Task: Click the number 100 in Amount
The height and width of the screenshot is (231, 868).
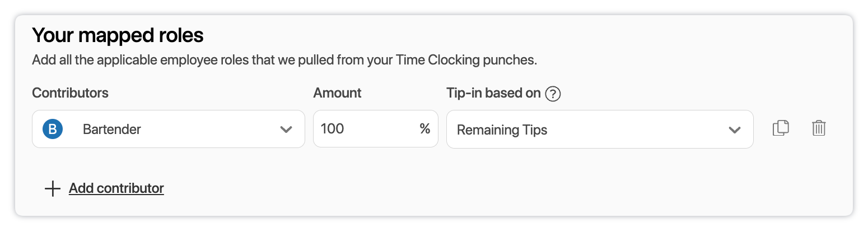Action: (332, 129)
